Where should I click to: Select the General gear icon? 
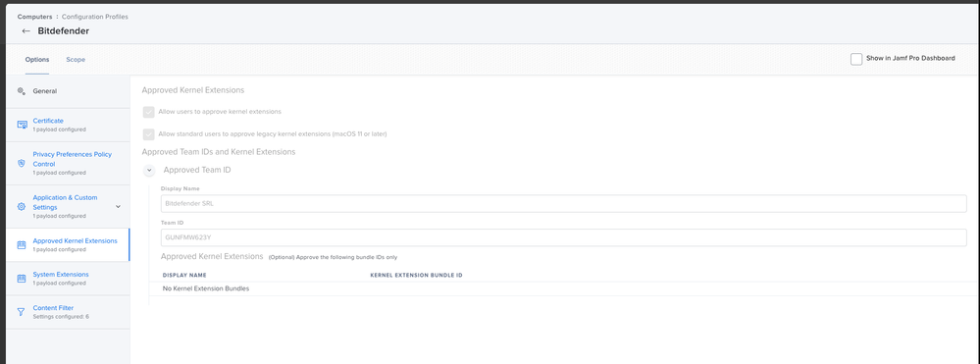click(22, 91)
